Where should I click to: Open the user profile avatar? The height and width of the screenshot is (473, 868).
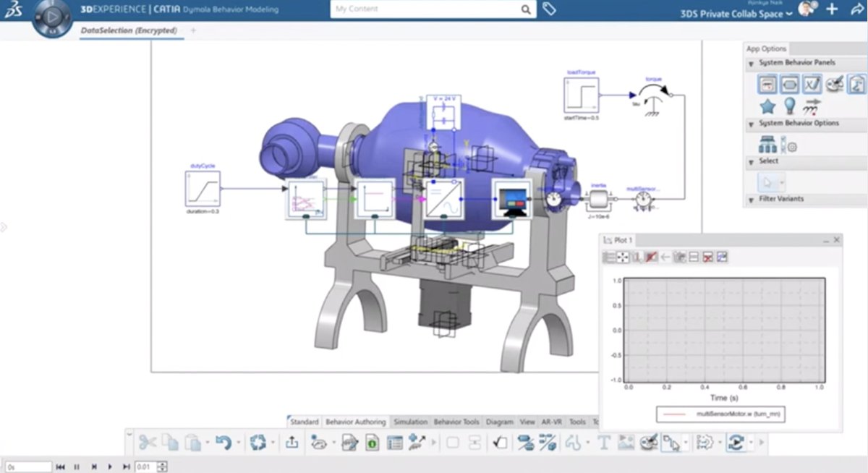click(806, 9)
